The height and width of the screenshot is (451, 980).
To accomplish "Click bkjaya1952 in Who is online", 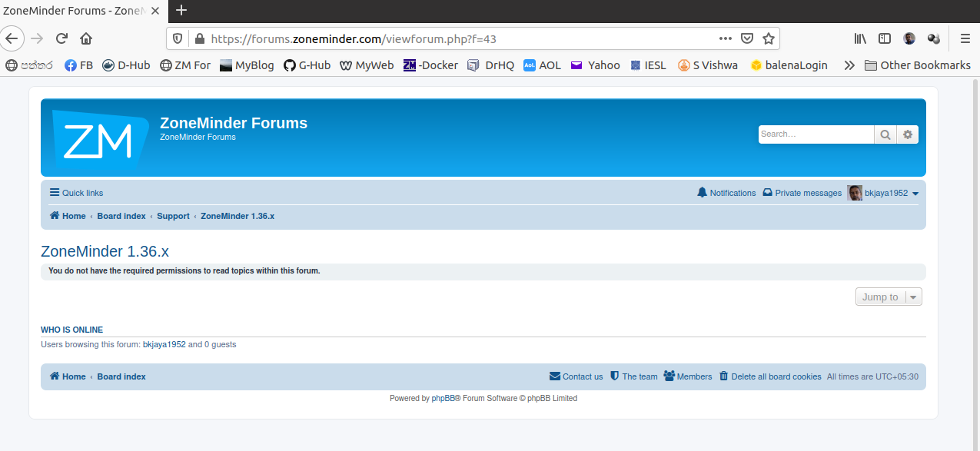I will [164, 344].
